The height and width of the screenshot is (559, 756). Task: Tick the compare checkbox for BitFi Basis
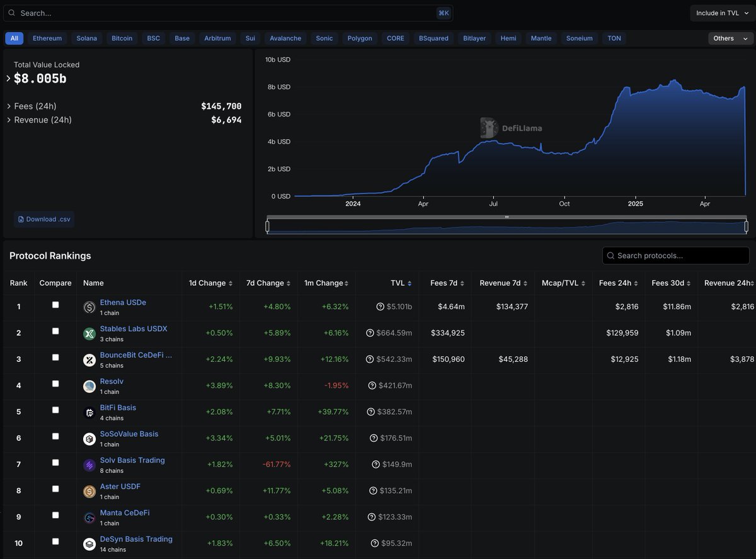55,410
